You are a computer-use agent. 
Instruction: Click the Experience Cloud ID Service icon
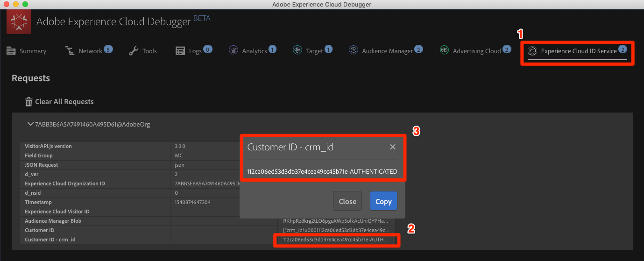(x=532, y=51)
